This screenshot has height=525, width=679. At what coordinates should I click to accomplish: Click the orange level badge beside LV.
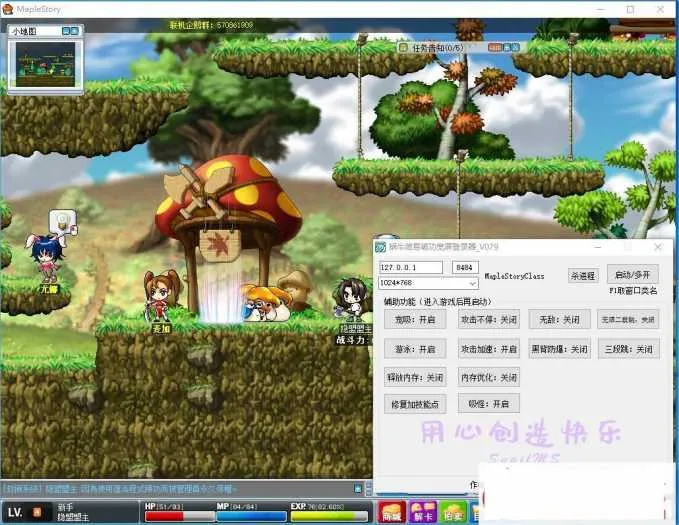(x=37, y=512)
